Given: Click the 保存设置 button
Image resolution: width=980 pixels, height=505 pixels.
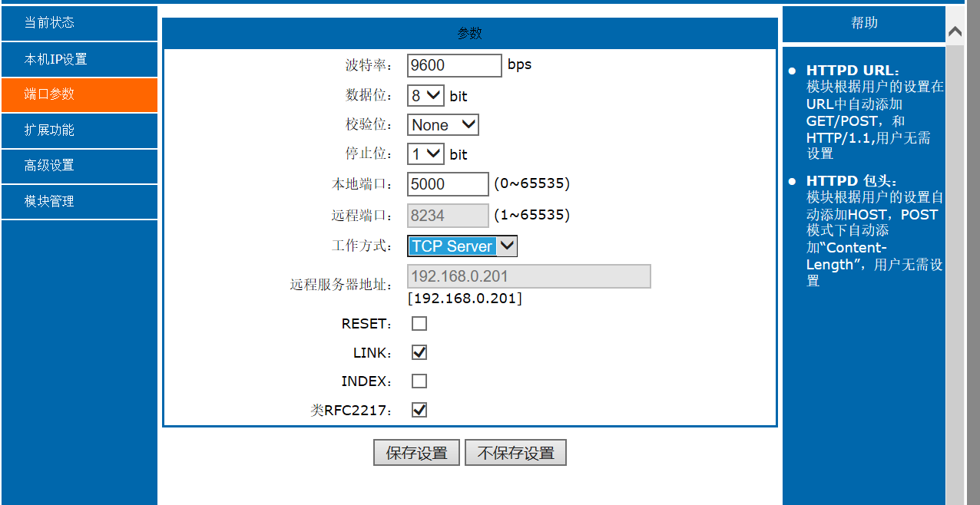Looking at the screenshot, I should point(416,452).
